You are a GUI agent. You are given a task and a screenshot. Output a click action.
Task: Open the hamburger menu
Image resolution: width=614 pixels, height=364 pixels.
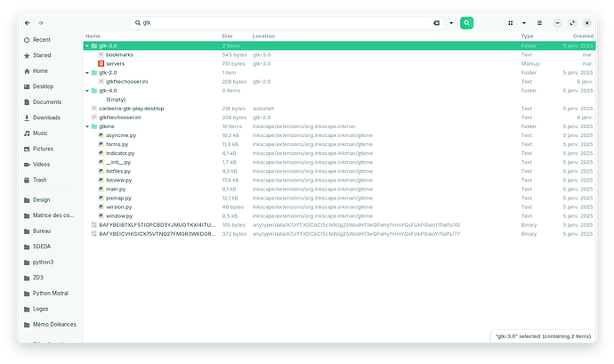tap(539, 23)
